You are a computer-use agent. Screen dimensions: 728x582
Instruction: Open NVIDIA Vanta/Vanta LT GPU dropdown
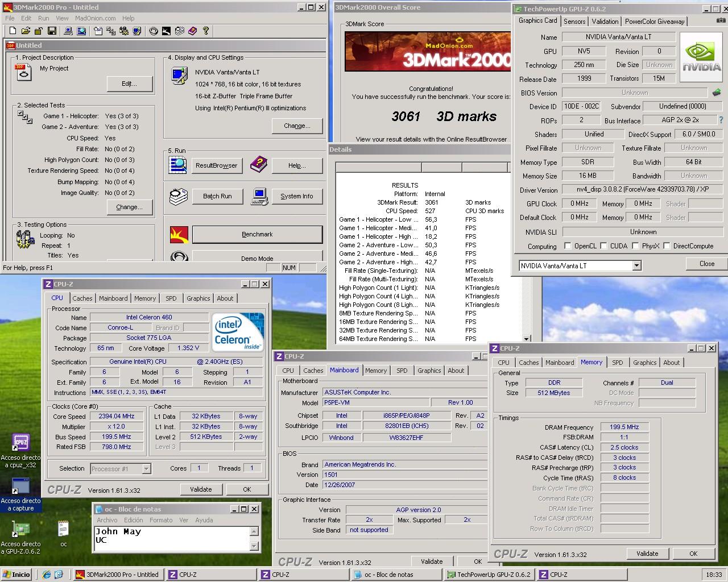(x=636, y=265)
